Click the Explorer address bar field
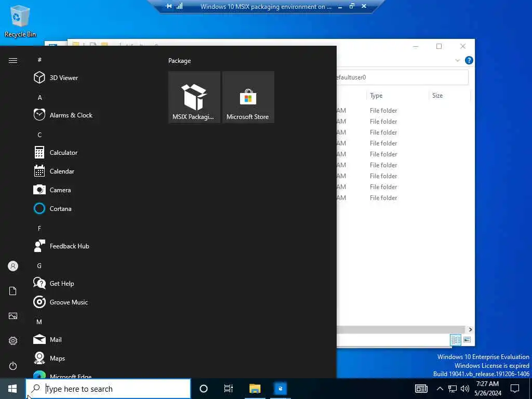This screenshot has height=399, width=532. coord(403,77)
